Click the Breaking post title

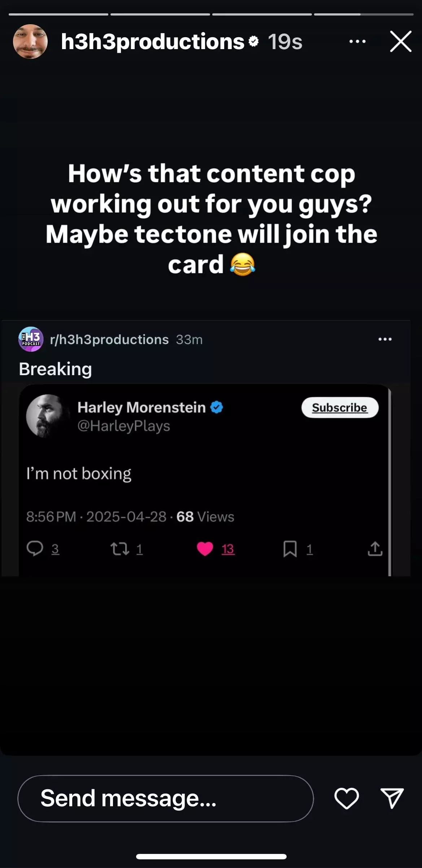pos(55,369)
